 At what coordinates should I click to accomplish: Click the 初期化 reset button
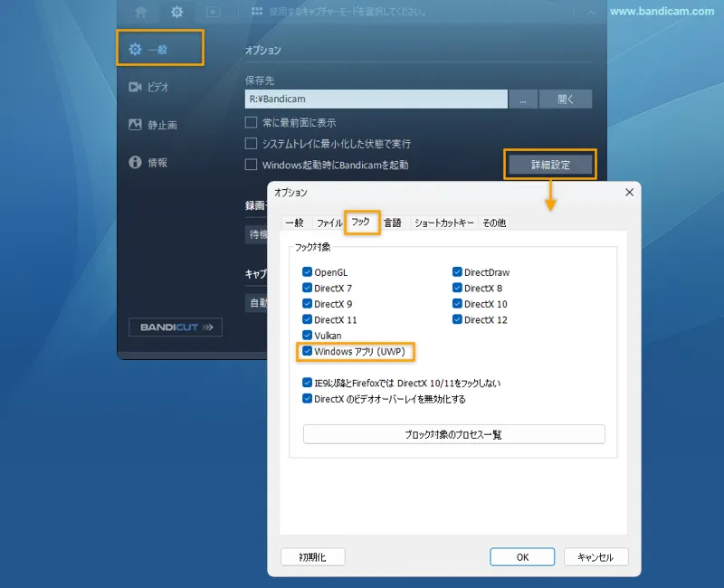pyautogui.click(x=312, y=557)
